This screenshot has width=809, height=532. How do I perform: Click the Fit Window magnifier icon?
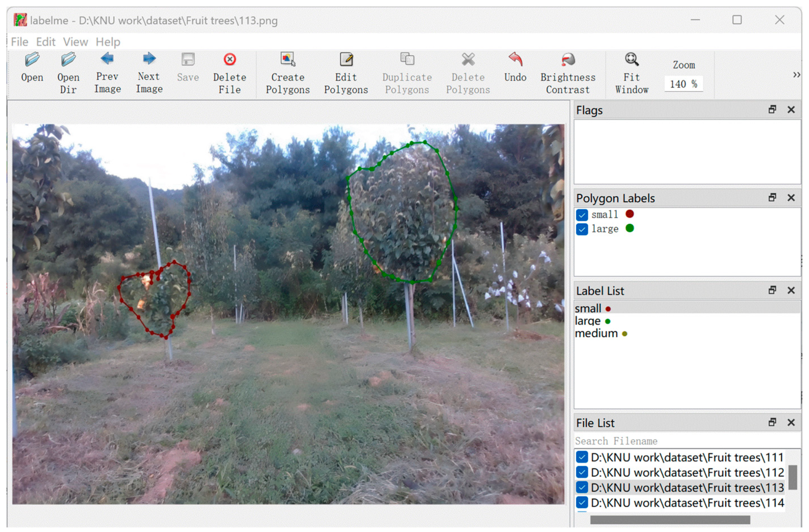click(632, 60)
